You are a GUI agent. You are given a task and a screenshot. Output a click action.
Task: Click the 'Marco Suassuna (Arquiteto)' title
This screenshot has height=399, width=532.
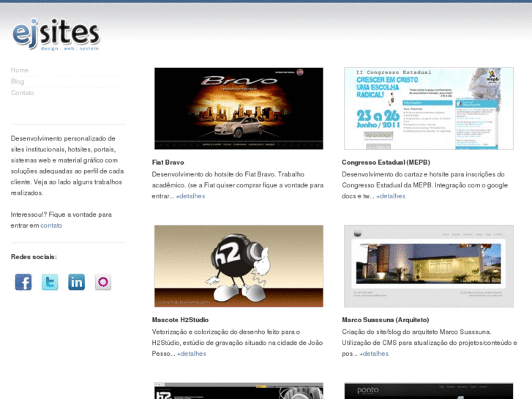point(386,320)
